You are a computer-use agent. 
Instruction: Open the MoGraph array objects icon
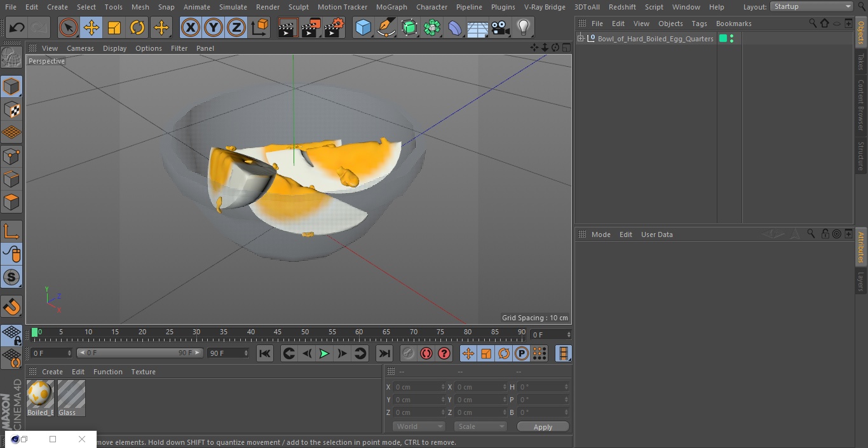[432, 27]
